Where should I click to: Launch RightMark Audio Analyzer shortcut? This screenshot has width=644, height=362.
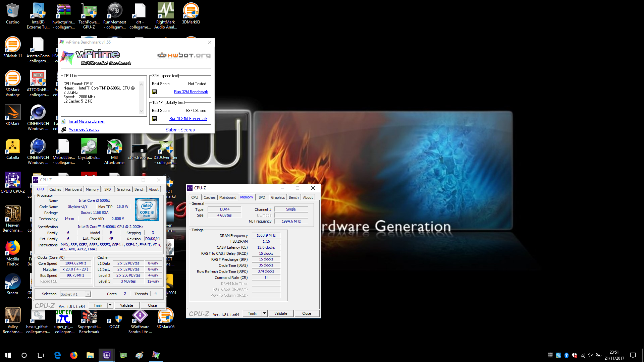click(x=165, y=16)
